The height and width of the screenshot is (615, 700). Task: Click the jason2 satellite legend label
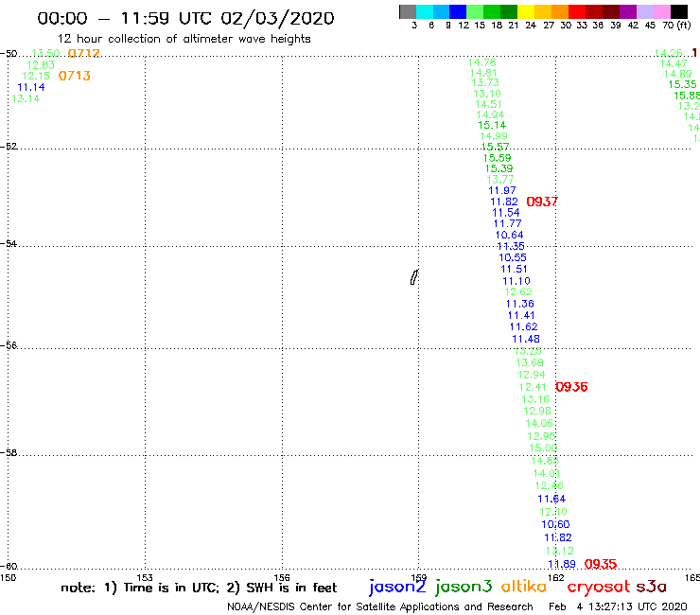pos(397,587)
